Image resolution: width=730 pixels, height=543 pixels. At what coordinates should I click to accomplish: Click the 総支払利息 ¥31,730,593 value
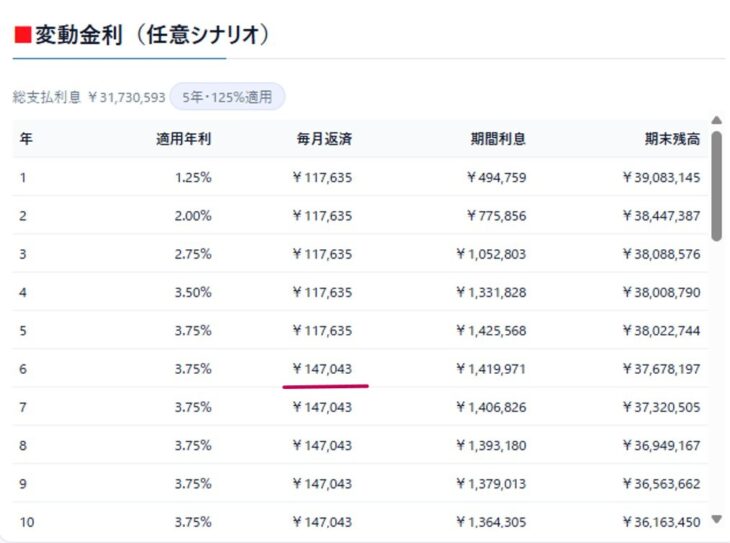(89, 97)
